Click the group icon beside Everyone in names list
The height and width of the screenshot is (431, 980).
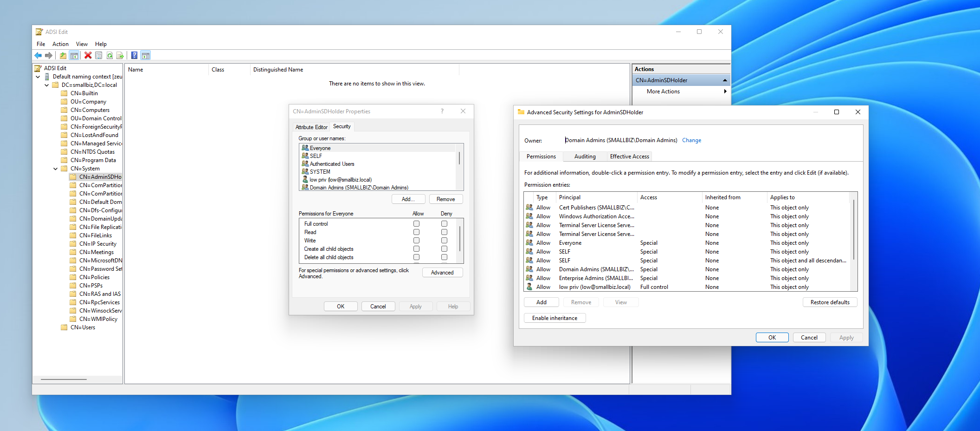pyautogui.click(x=305, y=148)
